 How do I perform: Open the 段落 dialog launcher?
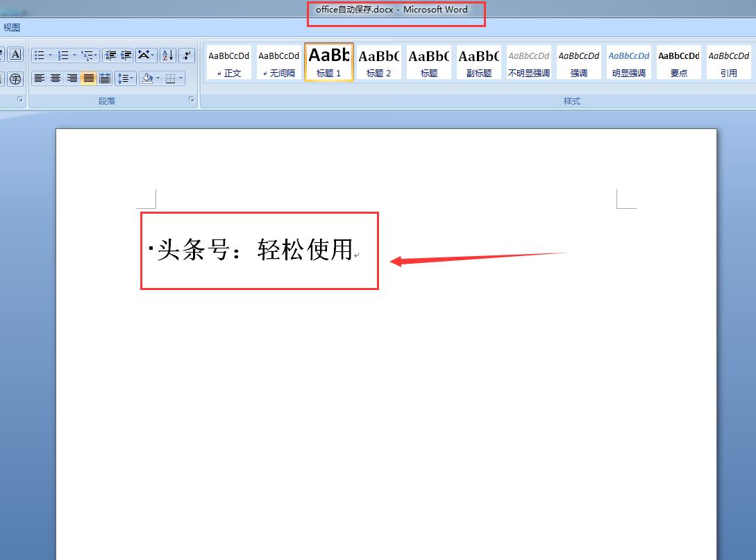point(192,99)
